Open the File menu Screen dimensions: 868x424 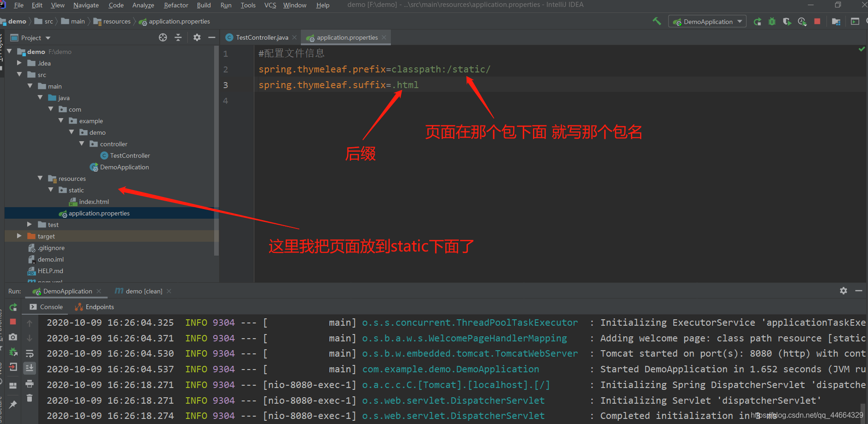19,5
